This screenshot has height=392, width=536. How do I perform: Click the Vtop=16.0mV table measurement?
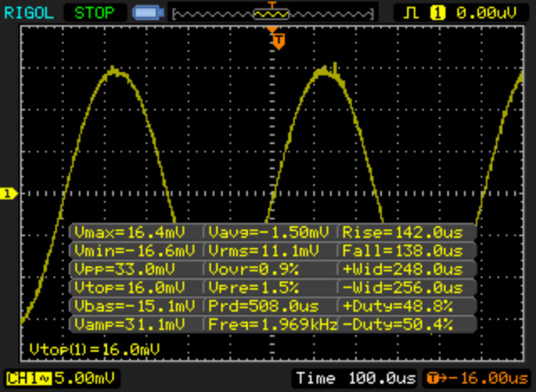pyautogui.click(x=130, y=287)
